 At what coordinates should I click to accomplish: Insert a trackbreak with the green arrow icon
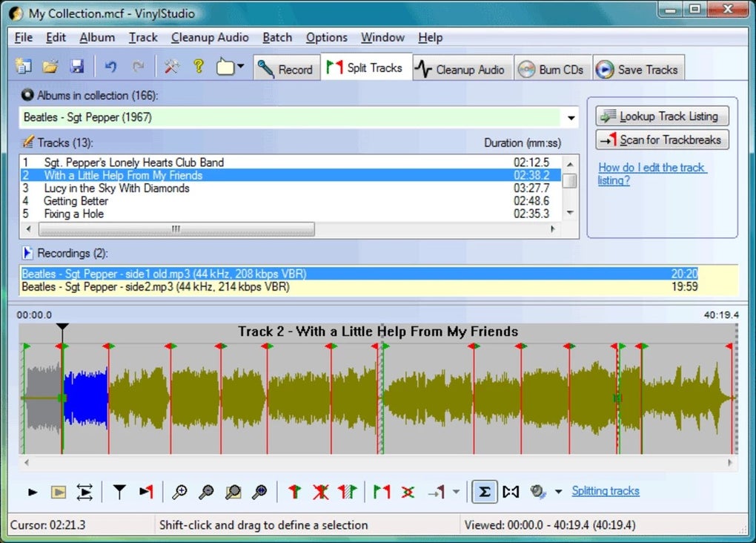(294, 491)
